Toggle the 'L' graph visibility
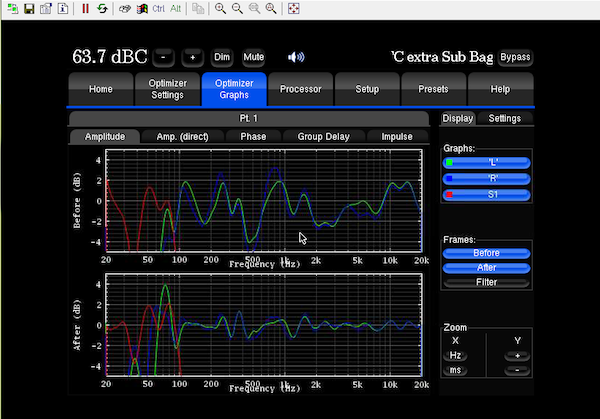Screen dimensions: 600x419 491,162
